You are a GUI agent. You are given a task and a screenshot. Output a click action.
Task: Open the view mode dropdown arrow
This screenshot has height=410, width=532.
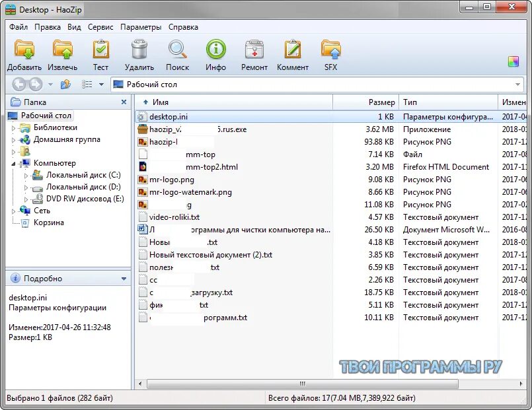coord(101,84)
